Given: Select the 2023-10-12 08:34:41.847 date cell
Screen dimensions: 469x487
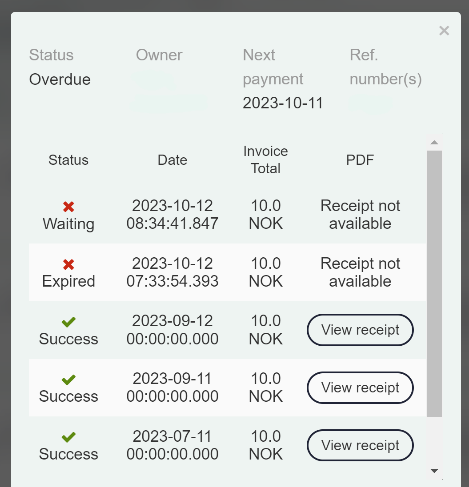Looking at the screenshot, I should point(172,214).
